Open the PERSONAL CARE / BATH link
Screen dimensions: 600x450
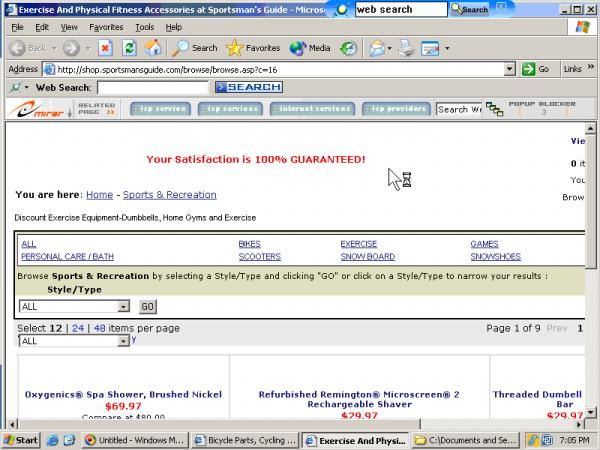[x=67, y=257]
